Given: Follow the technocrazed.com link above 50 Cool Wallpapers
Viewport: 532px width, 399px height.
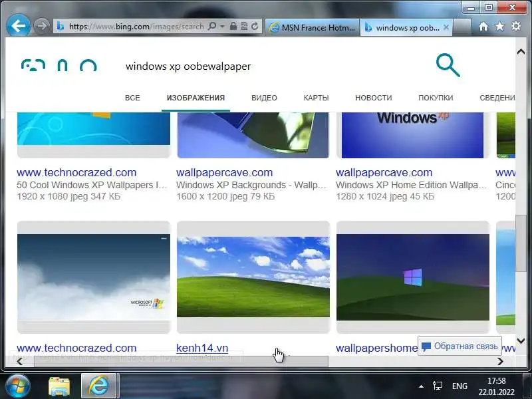Looking at the screenshot, I should click(x=76, y=172).
